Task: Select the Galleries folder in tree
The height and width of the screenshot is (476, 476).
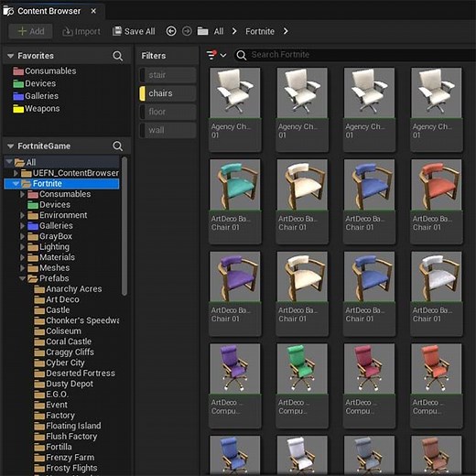Action: (x=50, y=225)
